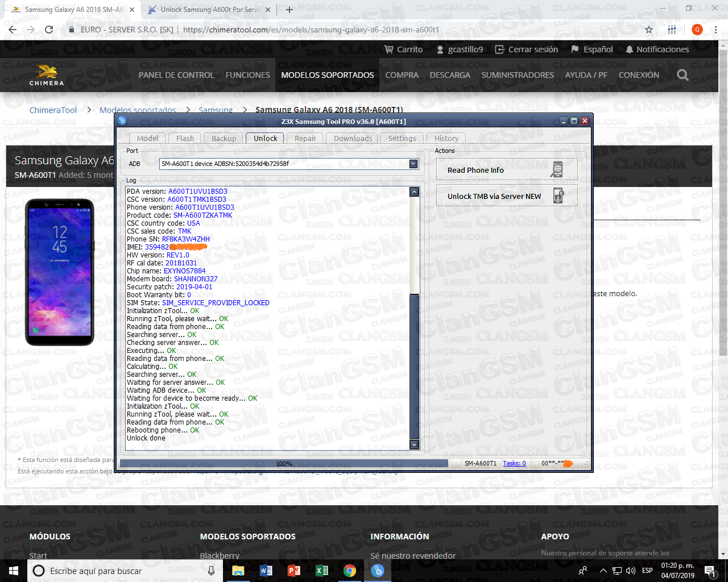This screenshot has width=728, height=582.
Task: Open Z3X tool taskbar icon
Action: pyautogui.click(x=378, y=571)
